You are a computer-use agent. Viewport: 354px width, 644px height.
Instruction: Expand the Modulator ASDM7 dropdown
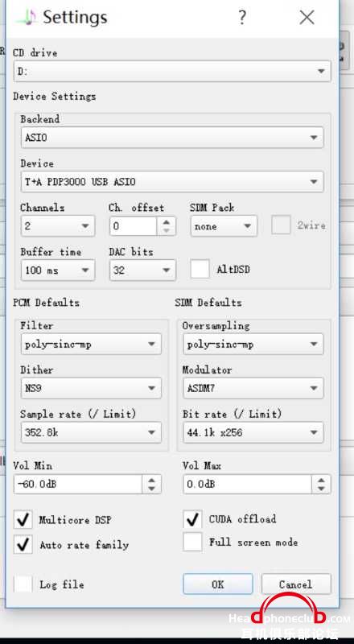click(253, 388)
